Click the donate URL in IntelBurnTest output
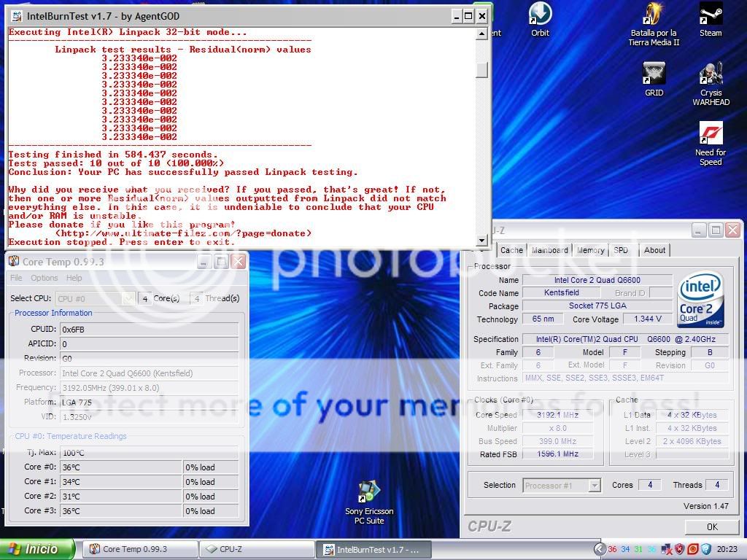Viewport: 747px width, 560px height. [183, 233]
